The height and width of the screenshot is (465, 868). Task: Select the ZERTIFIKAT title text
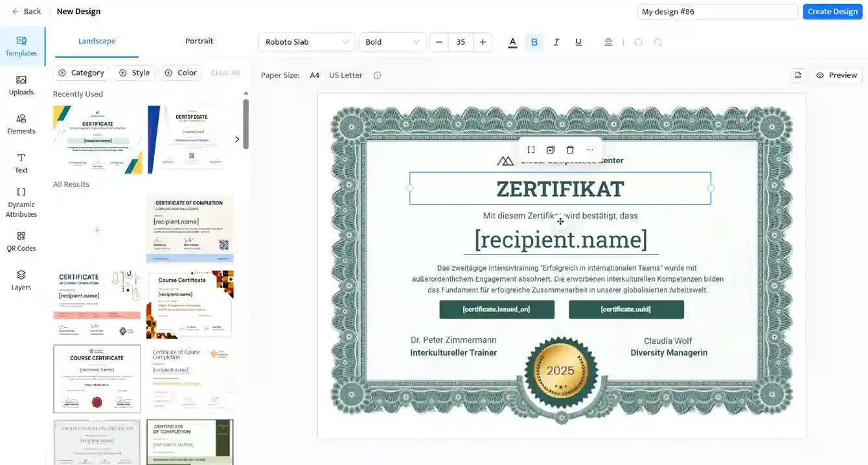pyautogui.click(x=560, y=189)
